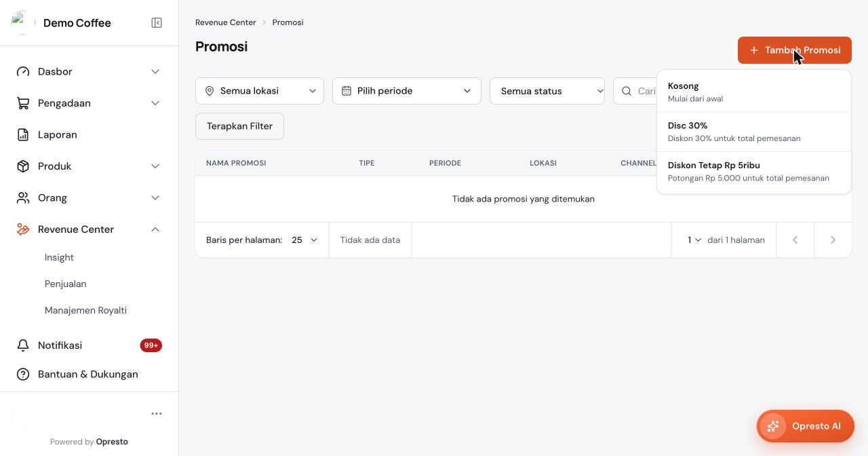Click the Laporan document icon

pos(23,135)
